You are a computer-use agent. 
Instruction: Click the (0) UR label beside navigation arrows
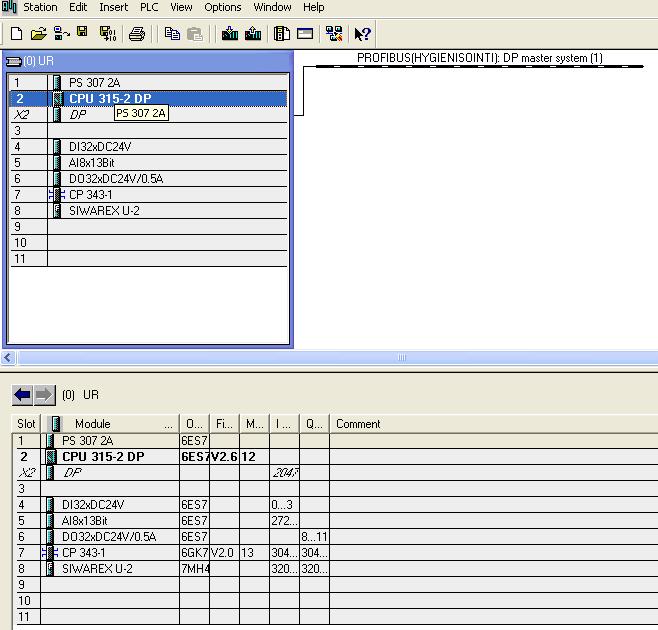click(80, 395)
